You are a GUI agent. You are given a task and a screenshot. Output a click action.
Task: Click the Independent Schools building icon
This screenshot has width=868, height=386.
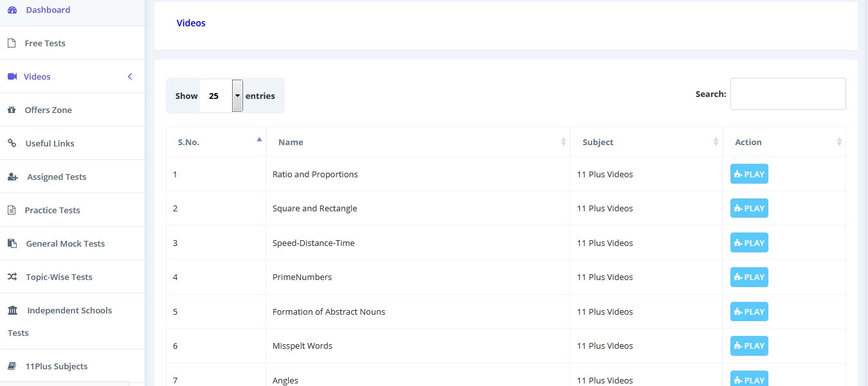pos(13,310)
